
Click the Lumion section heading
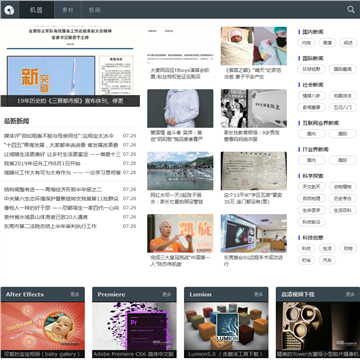200,294
